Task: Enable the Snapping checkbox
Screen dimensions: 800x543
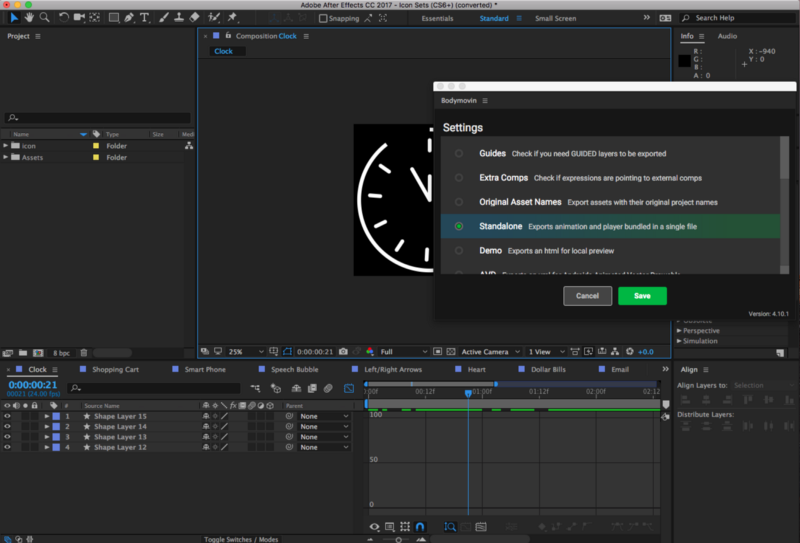Action: [322, 18]
